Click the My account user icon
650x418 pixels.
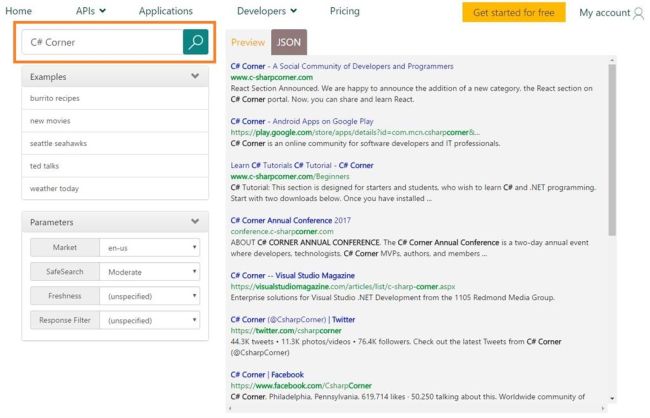638,13
